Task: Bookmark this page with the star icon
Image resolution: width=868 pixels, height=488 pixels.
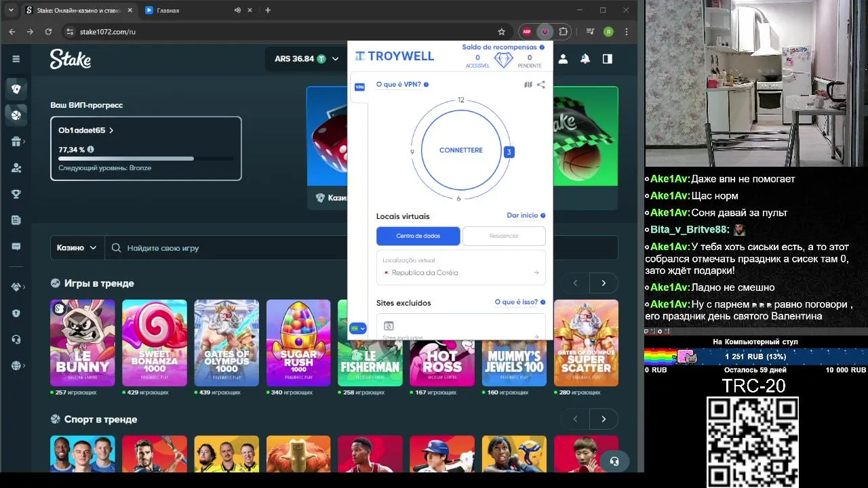Action: (x=502, y=31)
